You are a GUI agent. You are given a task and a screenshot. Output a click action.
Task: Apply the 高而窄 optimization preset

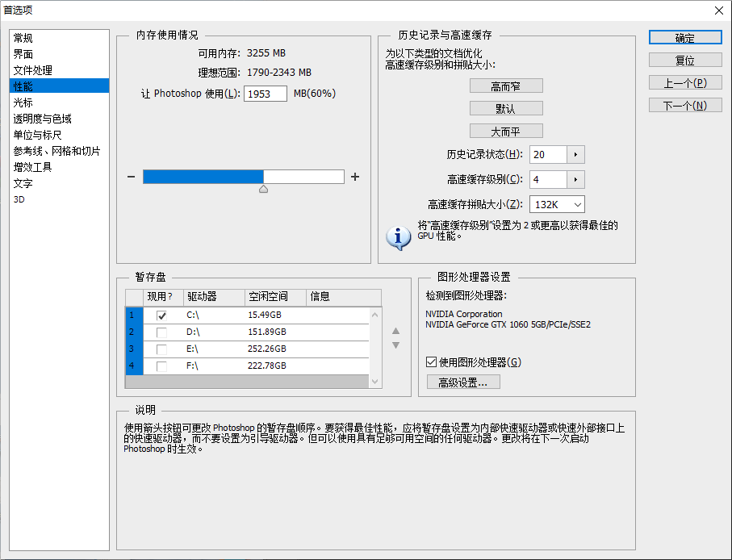(506, 86)
